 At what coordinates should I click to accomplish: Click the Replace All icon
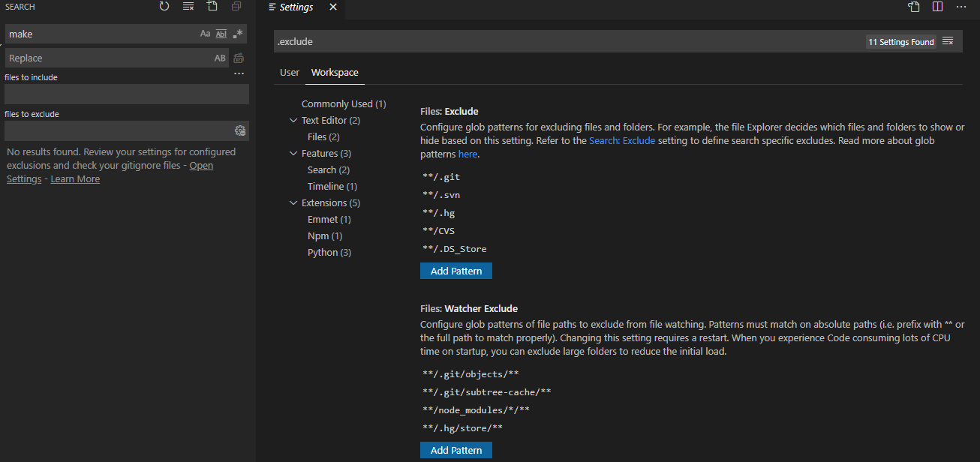pyautogui.click(x=238, y=58)
